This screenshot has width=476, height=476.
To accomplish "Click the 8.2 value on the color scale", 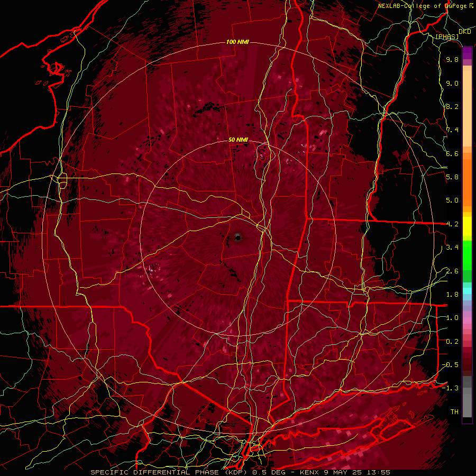I will pyautogui.click(x=452, y=107).
